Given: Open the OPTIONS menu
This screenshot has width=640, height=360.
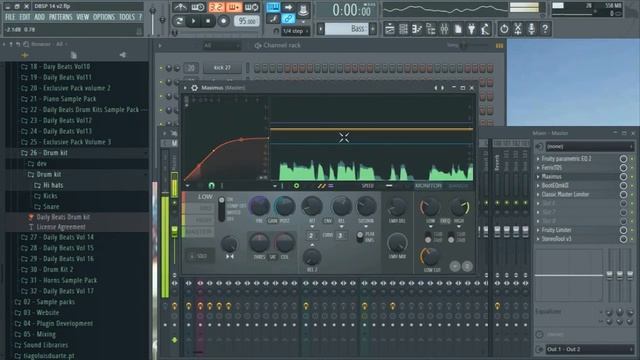Looking at the screenshot, I should (104, 17).
